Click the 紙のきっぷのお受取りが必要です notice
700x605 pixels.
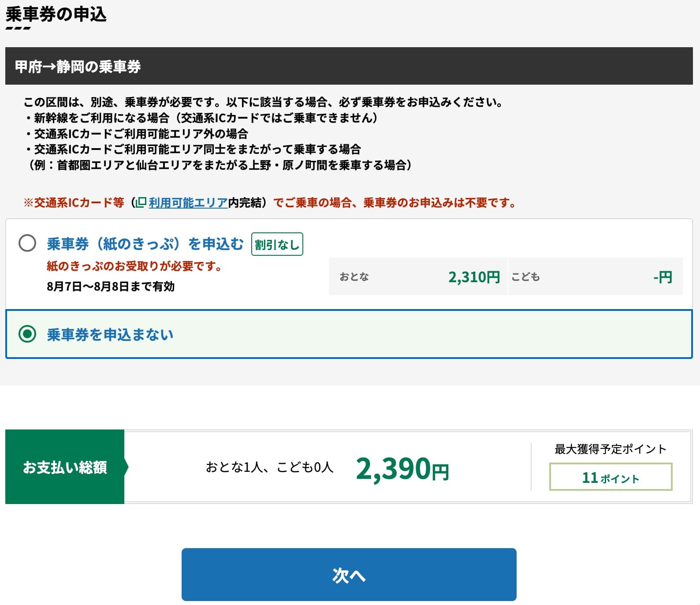[x=135, y=266]
